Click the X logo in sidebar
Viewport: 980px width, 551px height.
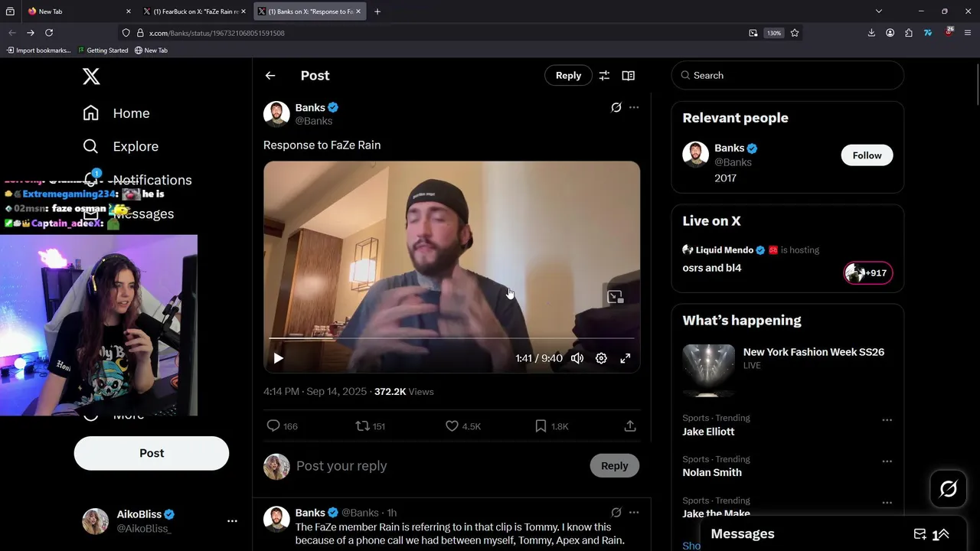(x=91, y=77)
